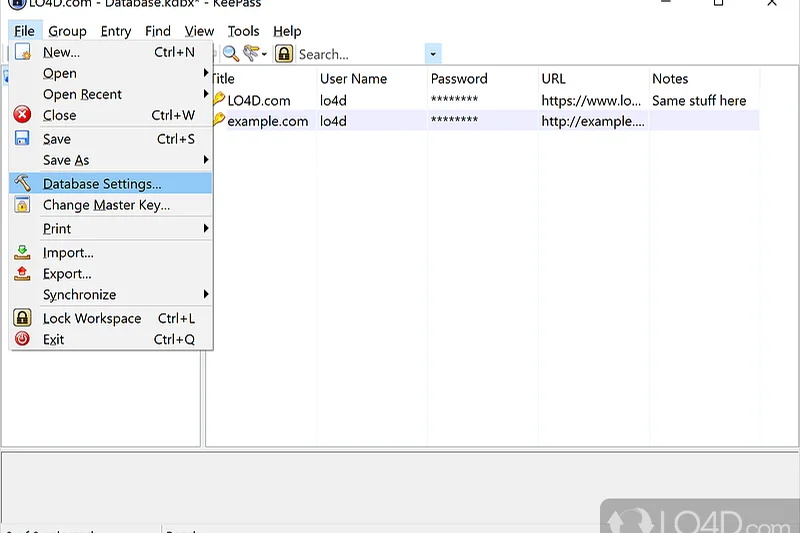Sort by the User Name column header

click(x=371, y=79)
